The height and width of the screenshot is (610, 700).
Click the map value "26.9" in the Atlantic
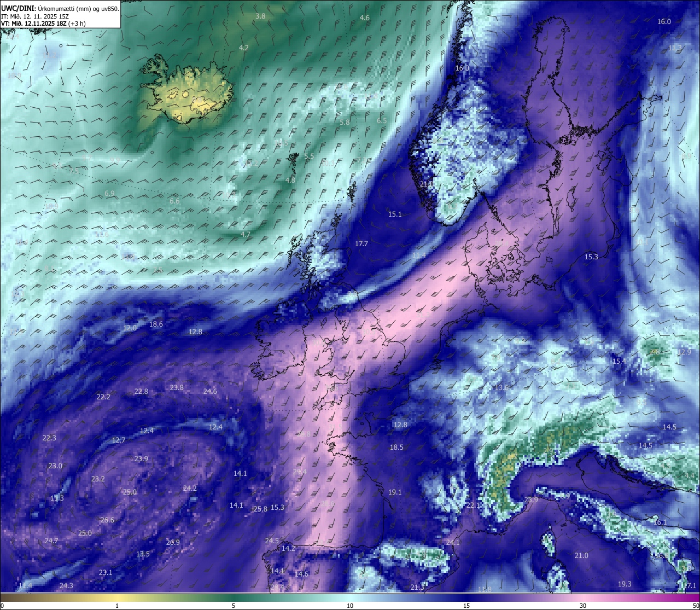(x=173, y=543)
